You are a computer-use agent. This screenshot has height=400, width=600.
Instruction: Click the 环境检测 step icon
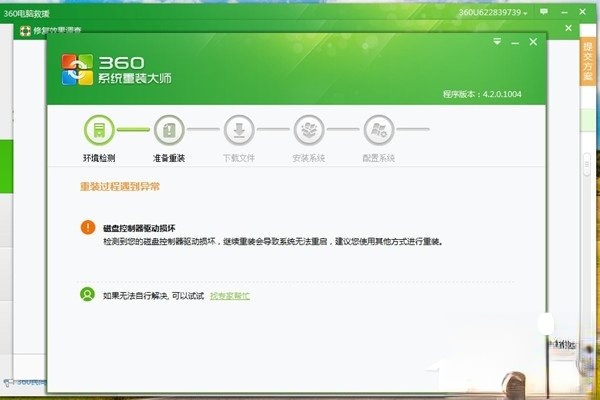click(x=99, y=130)
